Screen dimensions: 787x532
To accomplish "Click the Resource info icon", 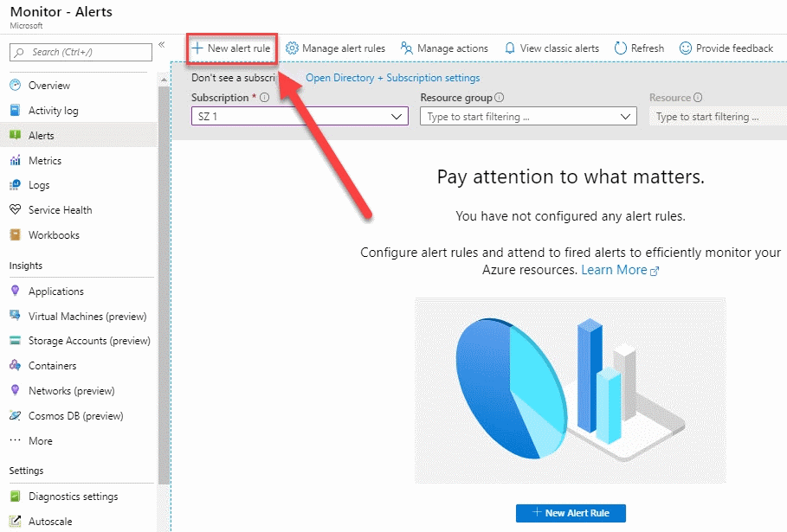I will (x=698, y=97).
